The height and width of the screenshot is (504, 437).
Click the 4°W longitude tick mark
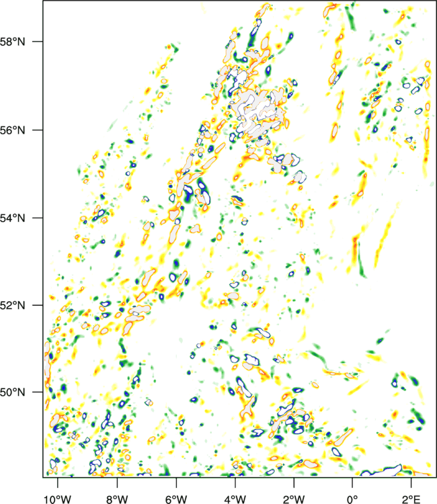click(235, 482)
